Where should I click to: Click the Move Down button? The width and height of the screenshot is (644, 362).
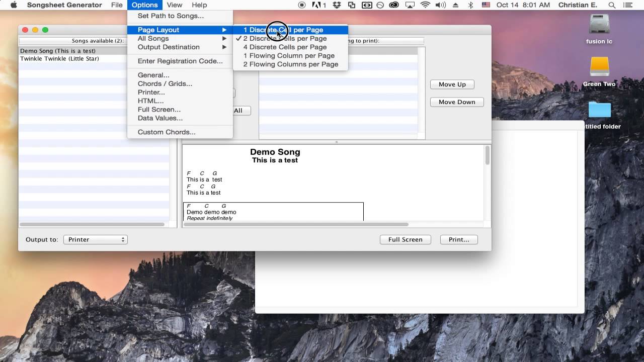(457, 102)
